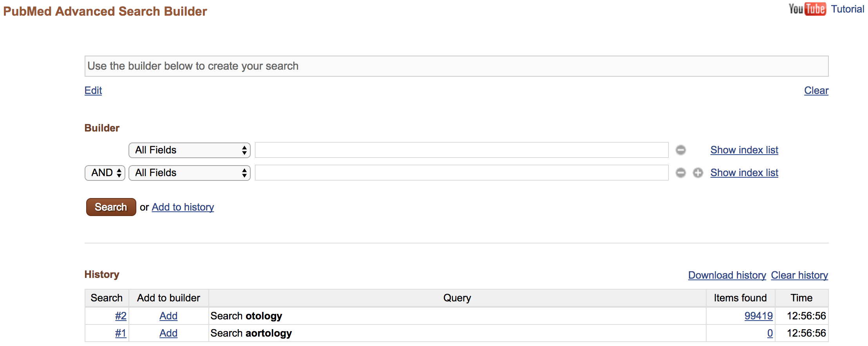Show index list for first row
The height and width of the screenshot is (346, 868).
click(x=743, y=150)
